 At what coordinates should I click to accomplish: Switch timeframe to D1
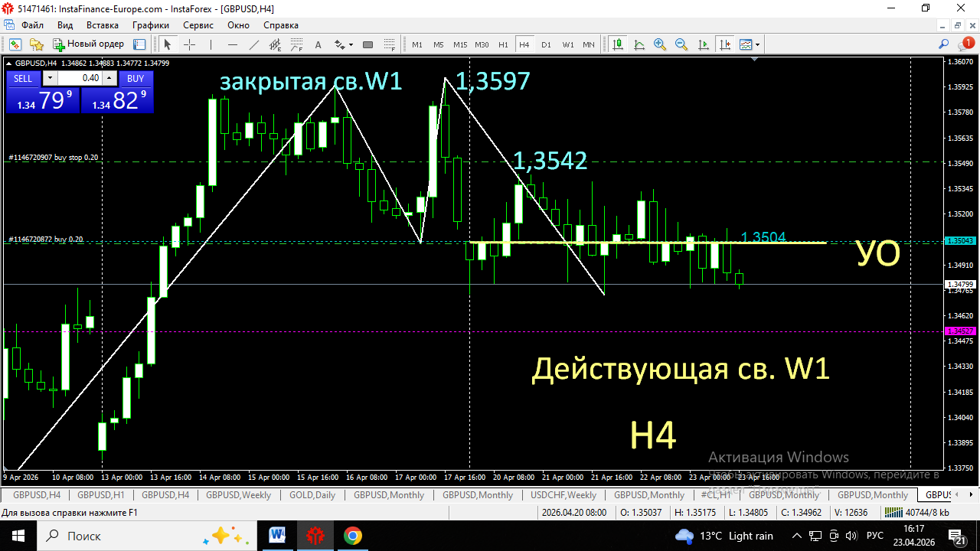tap(546, 44)
